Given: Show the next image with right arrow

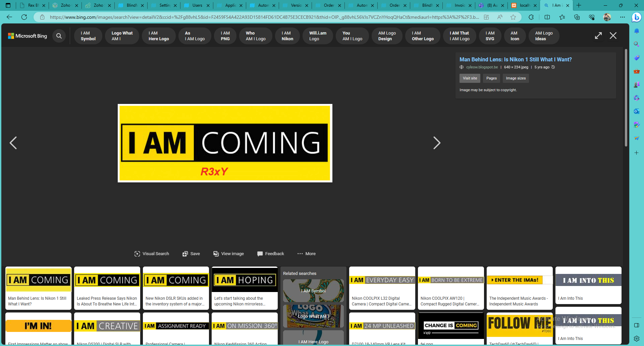Looking at the screenshot, I should click(x=436, y=143).
